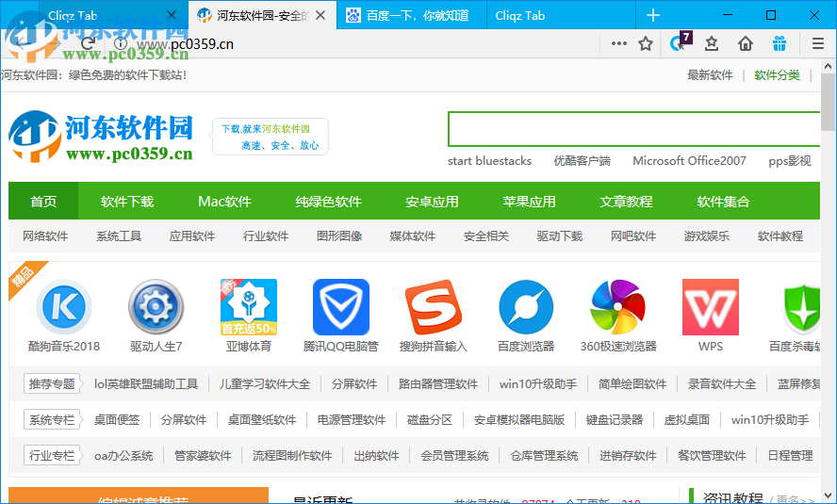Click the 推荐专题 label button
Screen dimensions: 837x504
[x=52, y=383]
